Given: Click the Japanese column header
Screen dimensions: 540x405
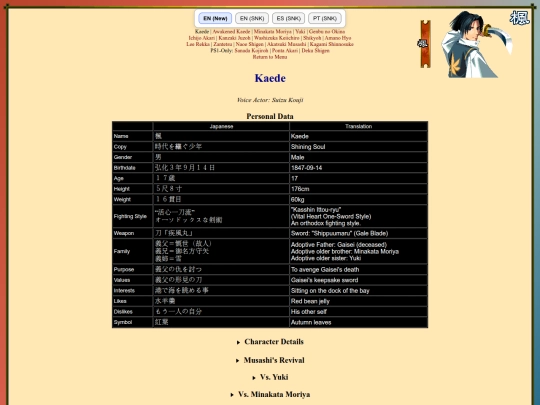Looking at the screenshot, I should point(221,126).
